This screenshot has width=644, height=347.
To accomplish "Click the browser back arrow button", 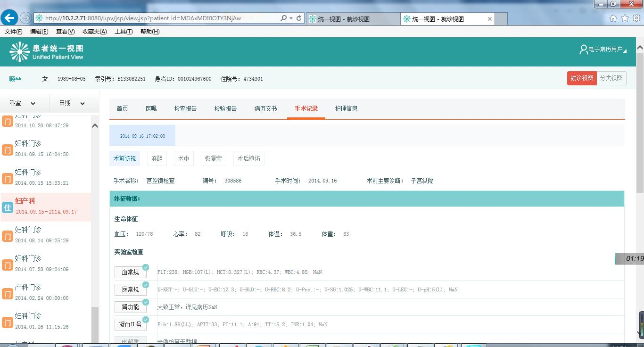I will coord(9,18).
